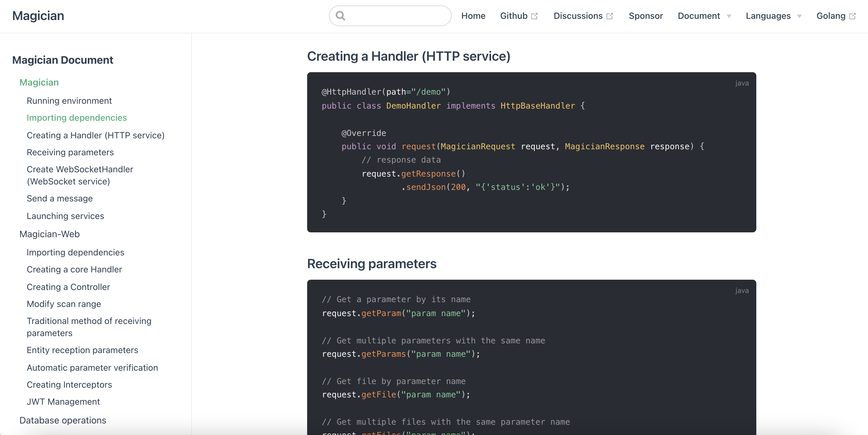Expand the Document dropdown arrow
The image size is (868, 435).
pos(729,16)
